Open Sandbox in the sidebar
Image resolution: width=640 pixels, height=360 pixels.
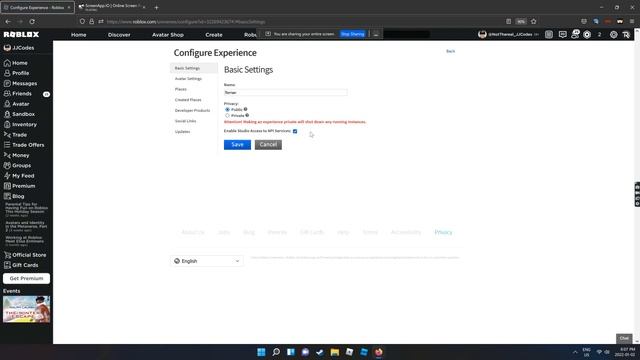click(x=19, y=114)
